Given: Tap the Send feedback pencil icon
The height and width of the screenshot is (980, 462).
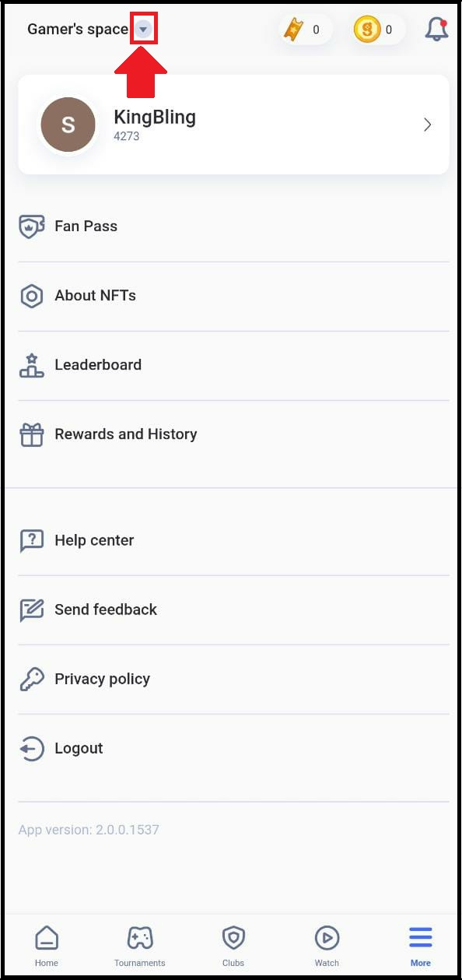Looking at the screenshot, I should point(32,610).
